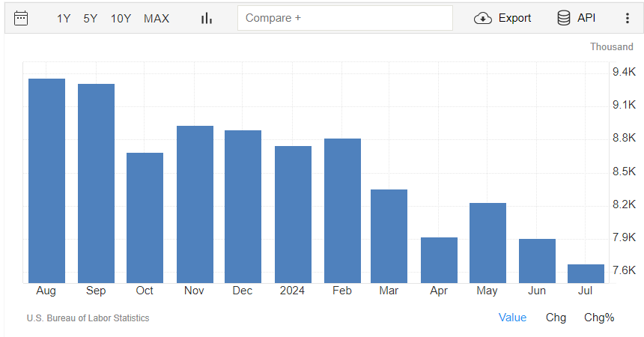Screen dimensions: 644x337
Task: Click the 'Mar' x-axis label
Action: coord(389,291)
